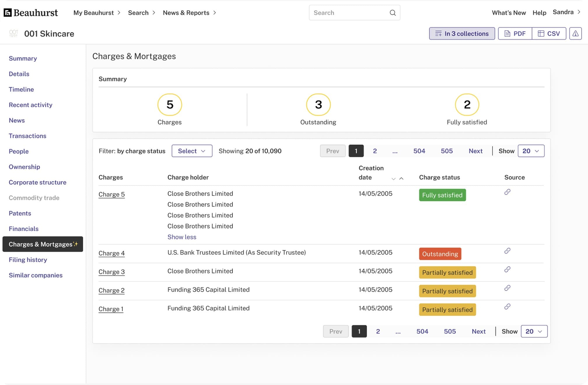Click the Beauhurst logo

(x=31, y=13)
